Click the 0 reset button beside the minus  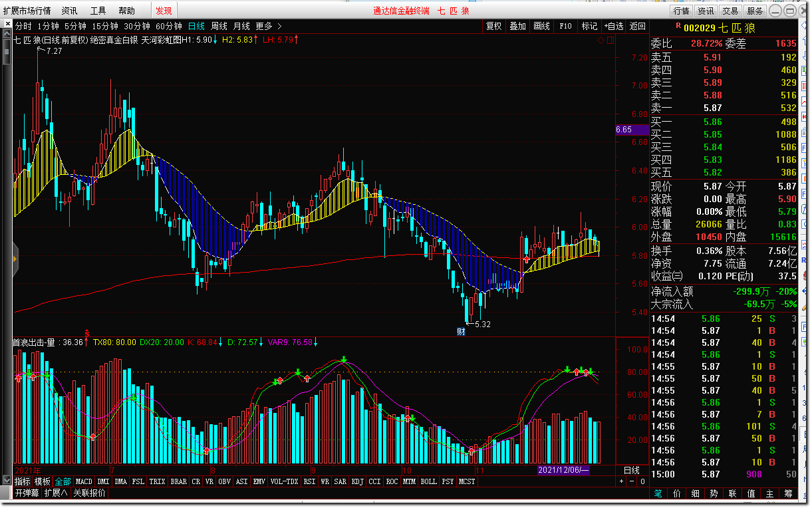pyautogui.click(x=642, y=481)
